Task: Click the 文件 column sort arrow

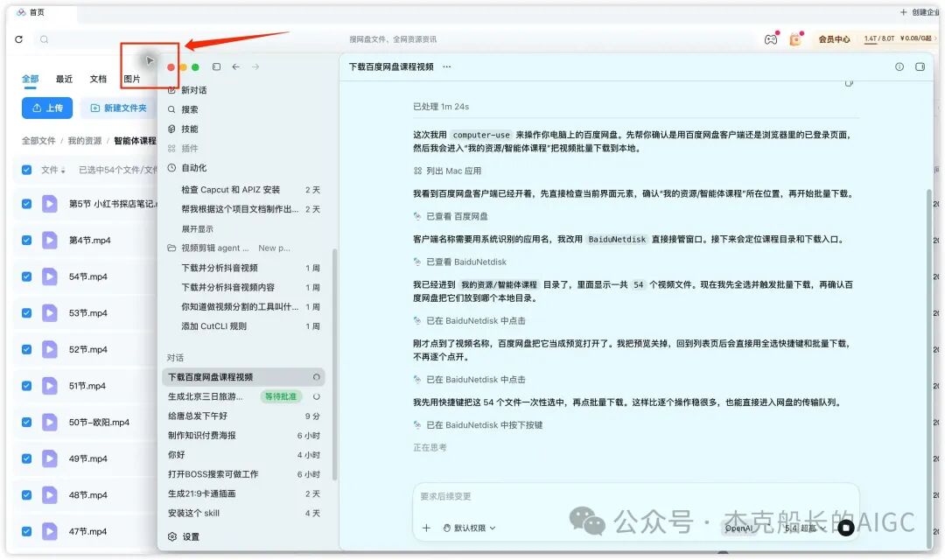Action: click(63, 171)
